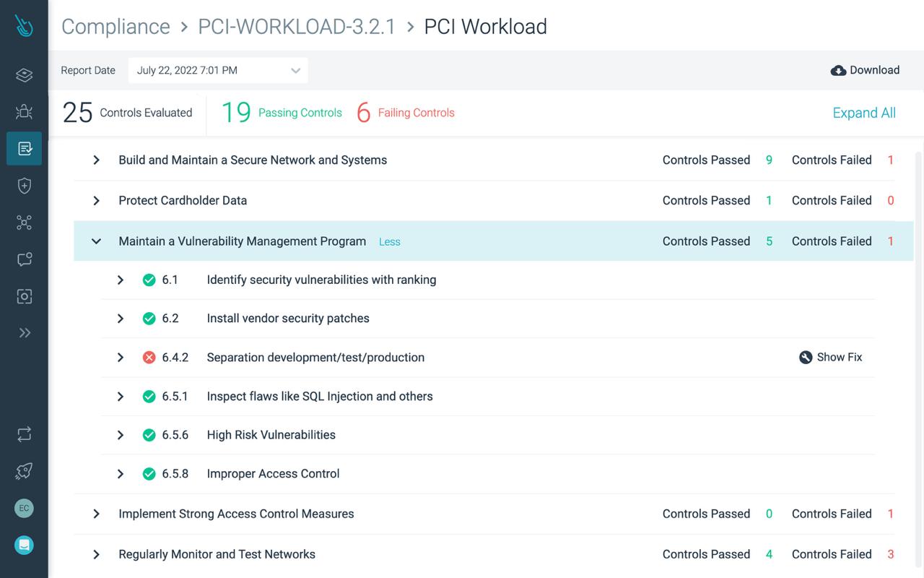The width and height of the screenshot is (924, 578).
Task: Click Show Fix for failing control 6.4.2
Action: click(x=830, y=357)
